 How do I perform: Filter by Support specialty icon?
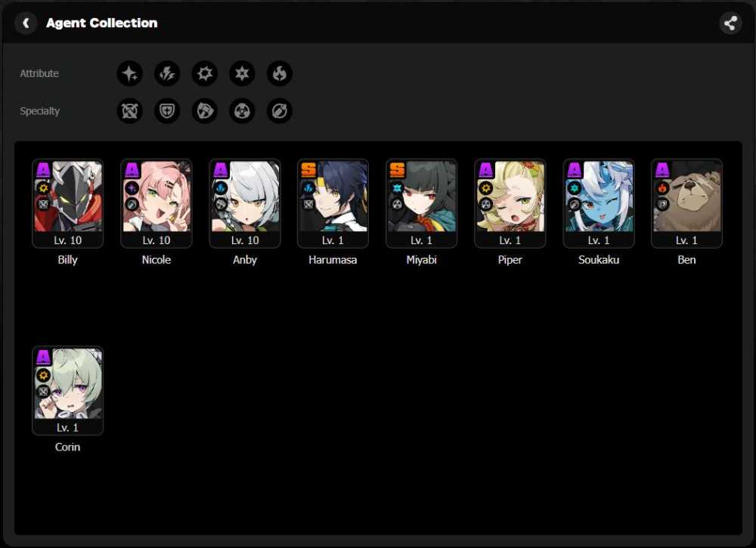pyautogui.click(x=280, y=111)
